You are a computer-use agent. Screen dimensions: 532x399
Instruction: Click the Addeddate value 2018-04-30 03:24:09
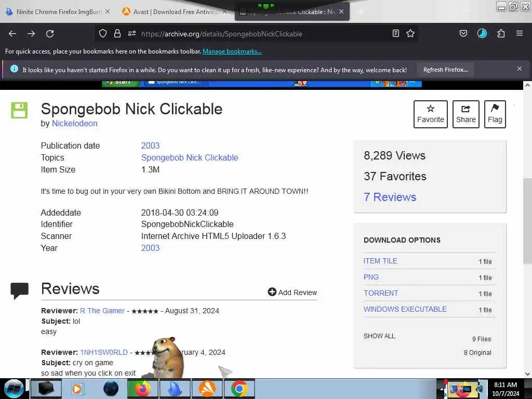pyautogui.click(x=180, y=212)
